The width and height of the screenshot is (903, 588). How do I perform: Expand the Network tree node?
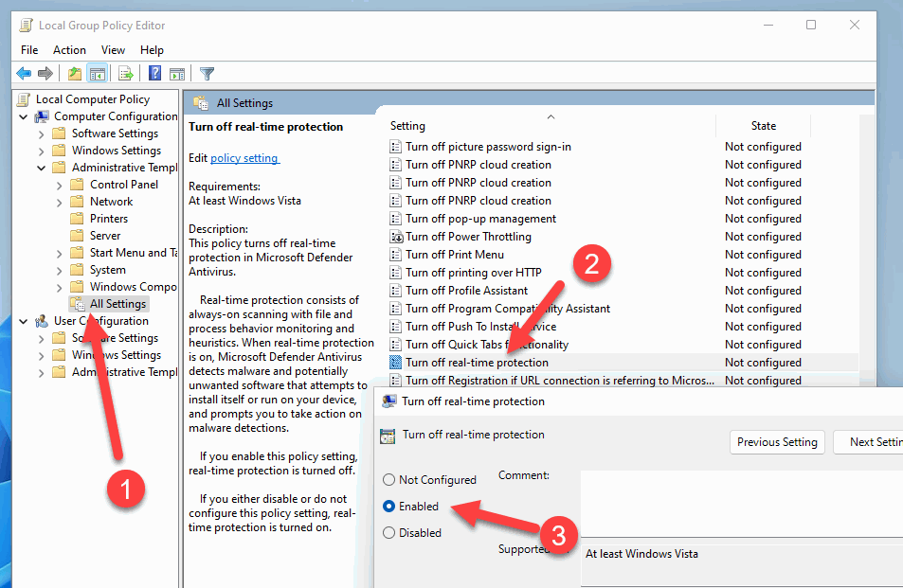(x=60, y=202)
